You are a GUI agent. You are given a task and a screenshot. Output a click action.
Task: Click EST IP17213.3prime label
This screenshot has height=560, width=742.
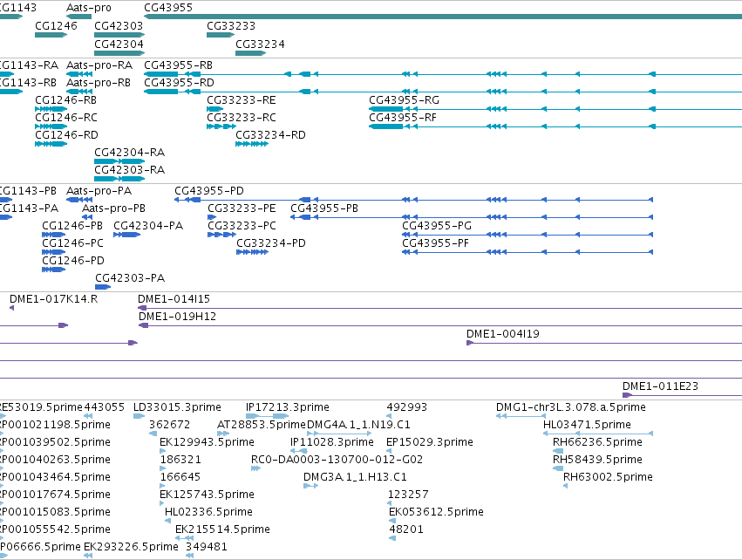pos(287,407)
